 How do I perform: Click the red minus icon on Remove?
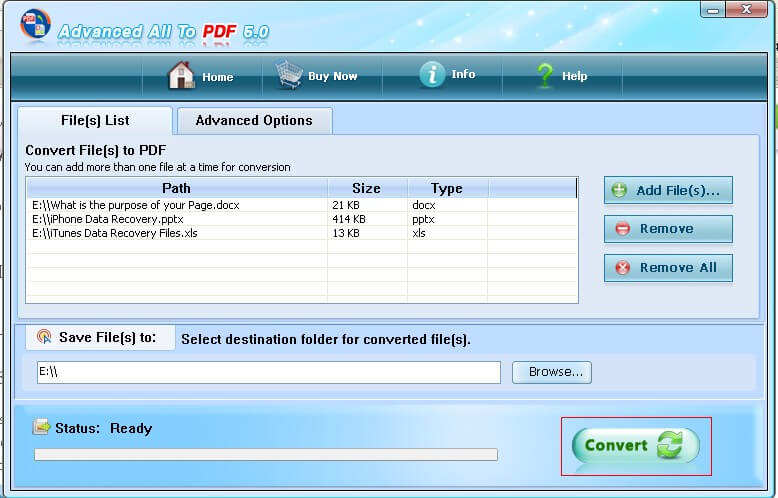[x=622, y=229]
